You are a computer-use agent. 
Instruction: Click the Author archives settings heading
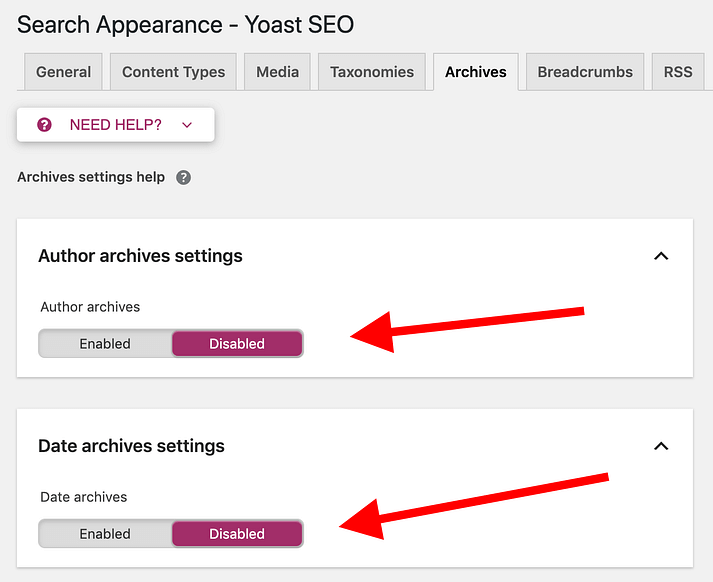(140, 256)
